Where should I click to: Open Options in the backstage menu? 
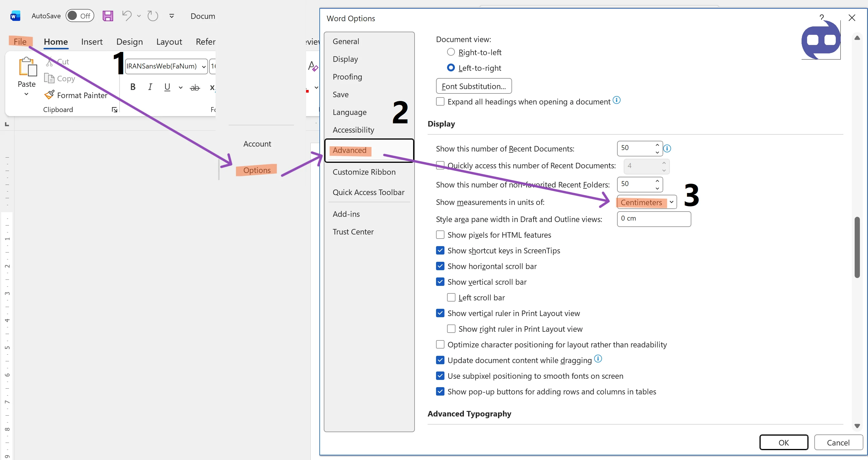pos(257,170)
